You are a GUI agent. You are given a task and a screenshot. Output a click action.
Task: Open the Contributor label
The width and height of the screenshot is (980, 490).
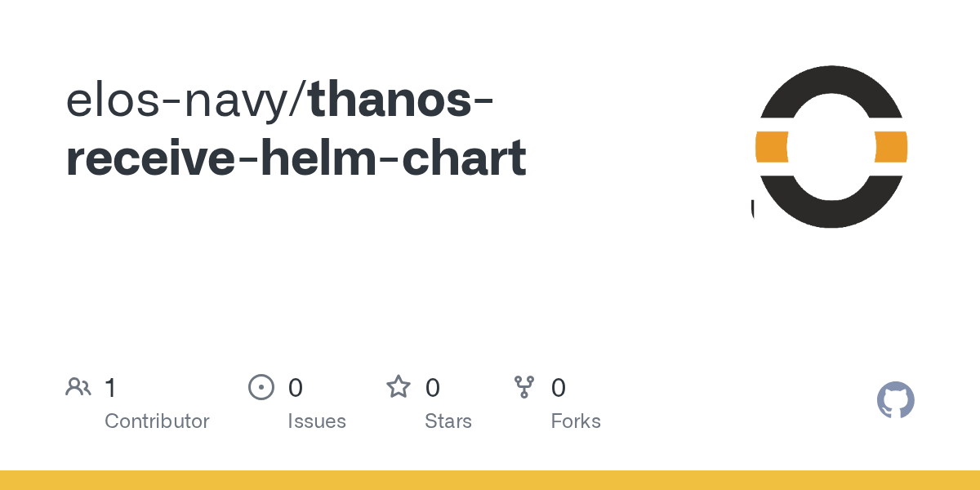pyautogui.click(x=157, y=421)
